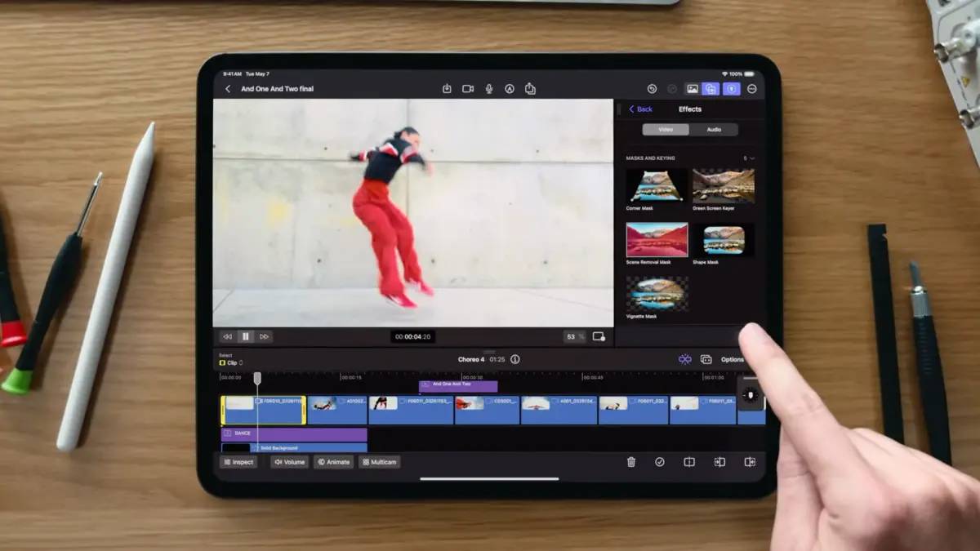Select the Green Screen Keyer effect thumbnail
Viewport: 980px width, 551px height.
pyautogui.click(x=724, y=186)
